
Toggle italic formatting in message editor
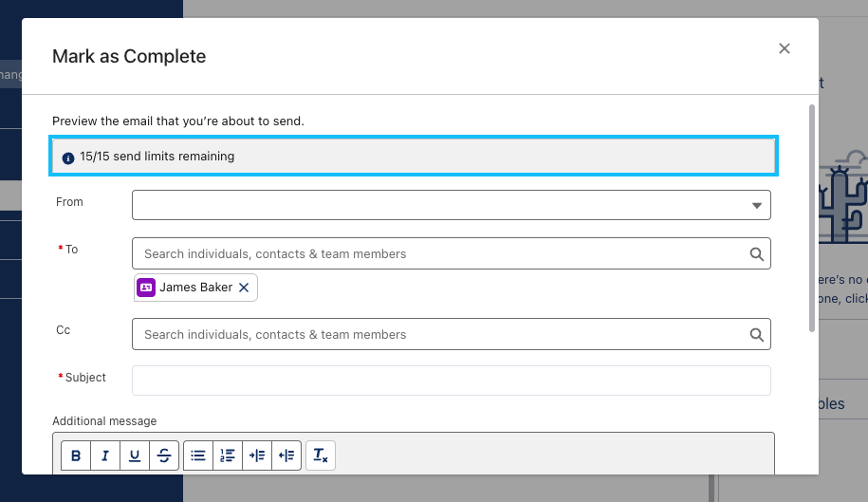(105, 456)
